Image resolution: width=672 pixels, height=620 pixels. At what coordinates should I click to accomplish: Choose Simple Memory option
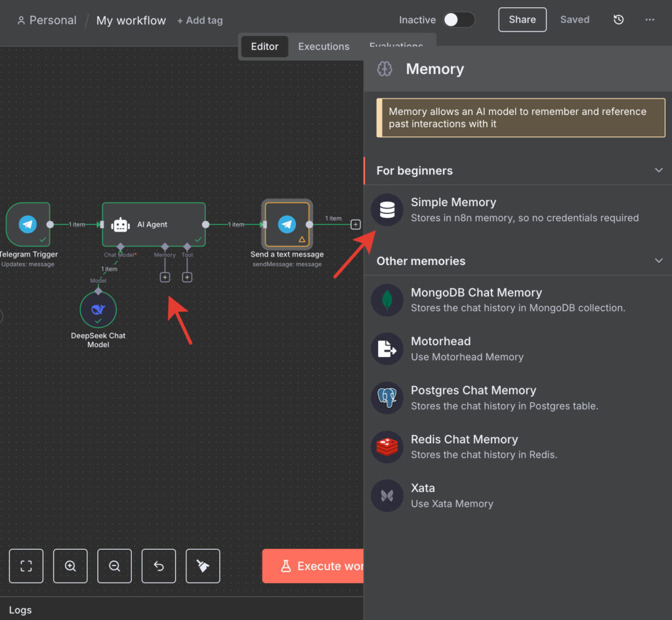(x=453, y=209)
